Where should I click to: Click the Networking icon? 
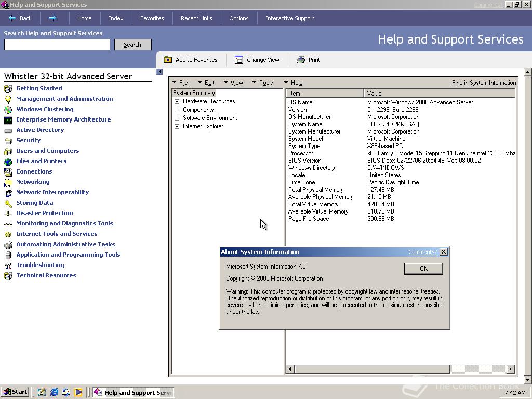tap(8, 182)
